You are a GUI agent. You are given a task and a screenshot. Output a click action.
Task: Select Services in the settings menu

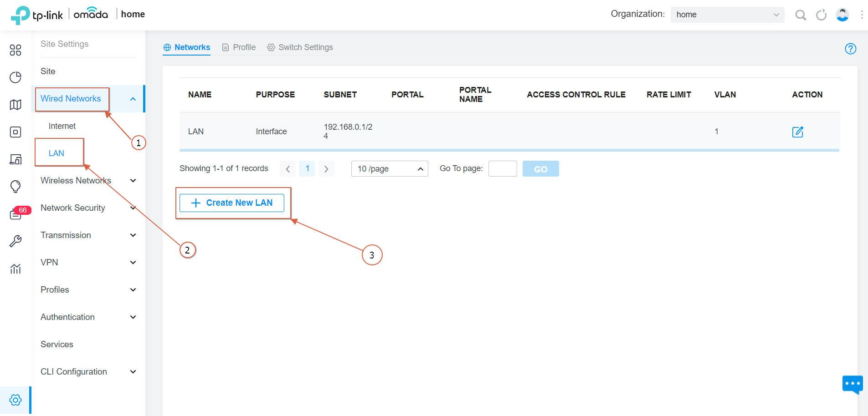[x=57, y=345]
